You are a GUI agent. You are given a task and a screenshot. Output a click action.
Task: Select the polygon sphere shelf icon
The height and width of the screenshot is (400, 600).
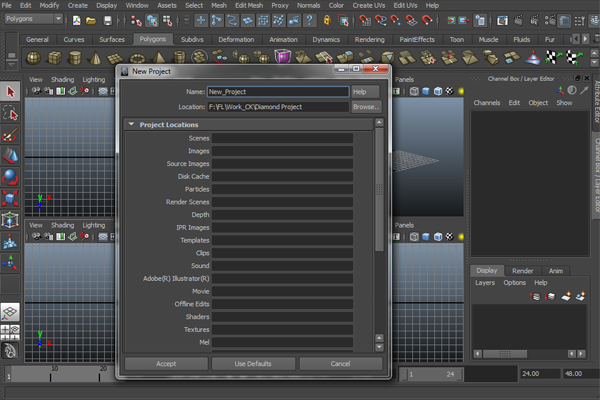pyautogui.click(x=33, y=58)
